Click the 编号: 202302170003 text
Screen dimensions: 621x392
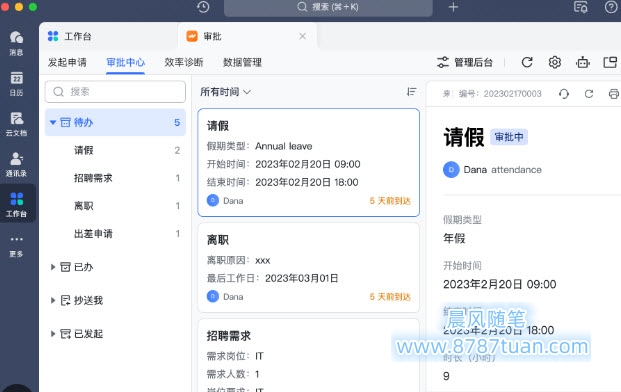pos(500,94)
